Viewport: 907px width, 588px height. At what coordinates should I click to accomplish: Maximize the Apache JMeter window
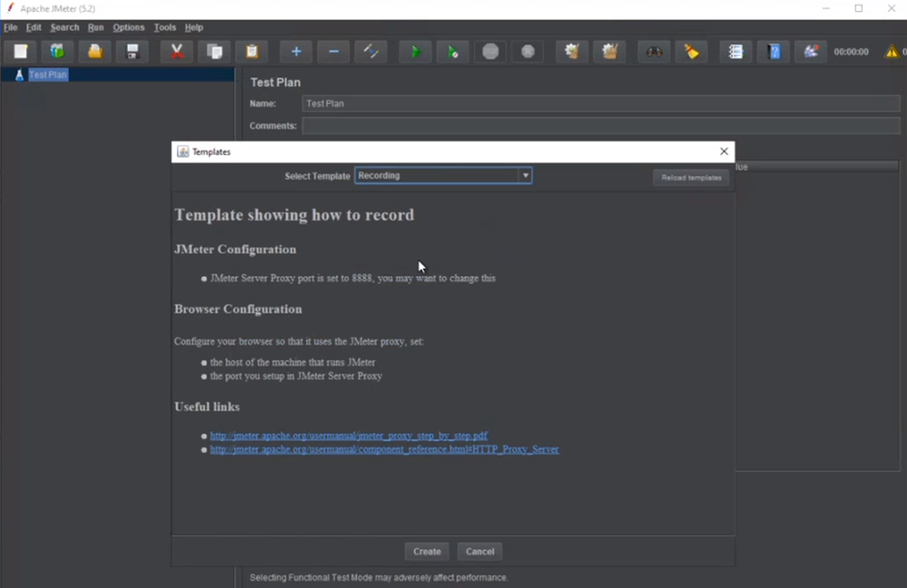click(x=858, y=9)
